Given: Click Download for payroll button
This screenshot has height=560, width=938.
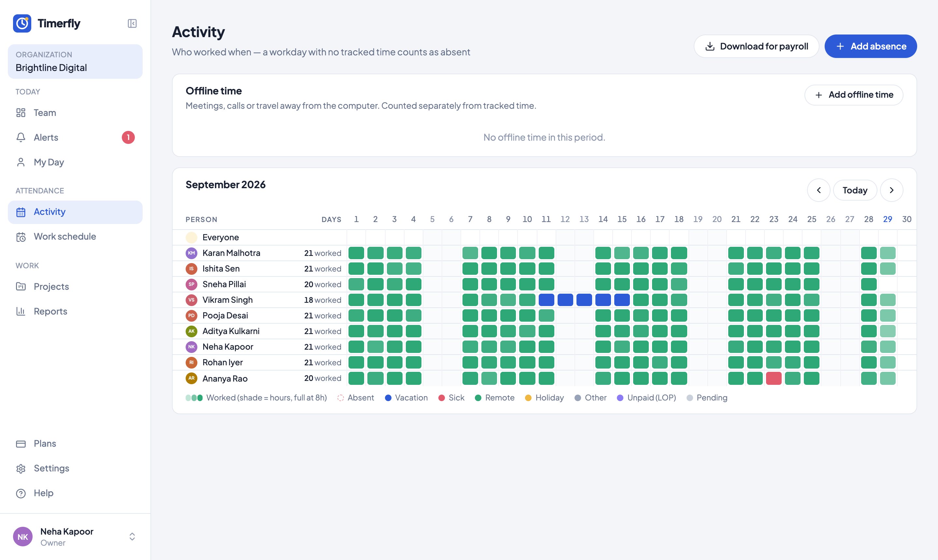Looking at the screenshot, I should pos(757,47).
